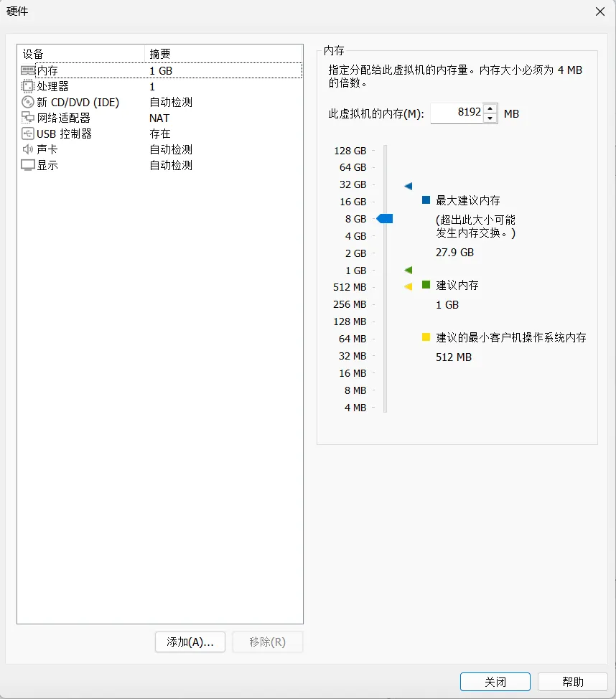Click the sound card speaker icon
Screen dimensions: 616x699
pyautogui.click(x=28, y=149)
